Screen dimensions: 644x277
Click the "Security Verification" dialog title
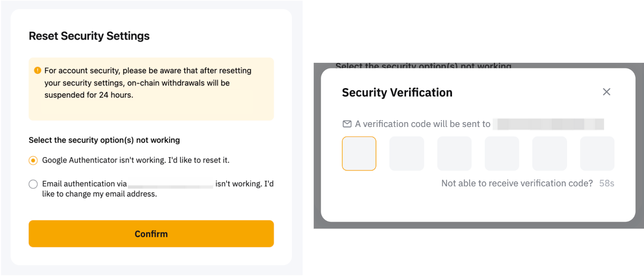tap(397, 92)
